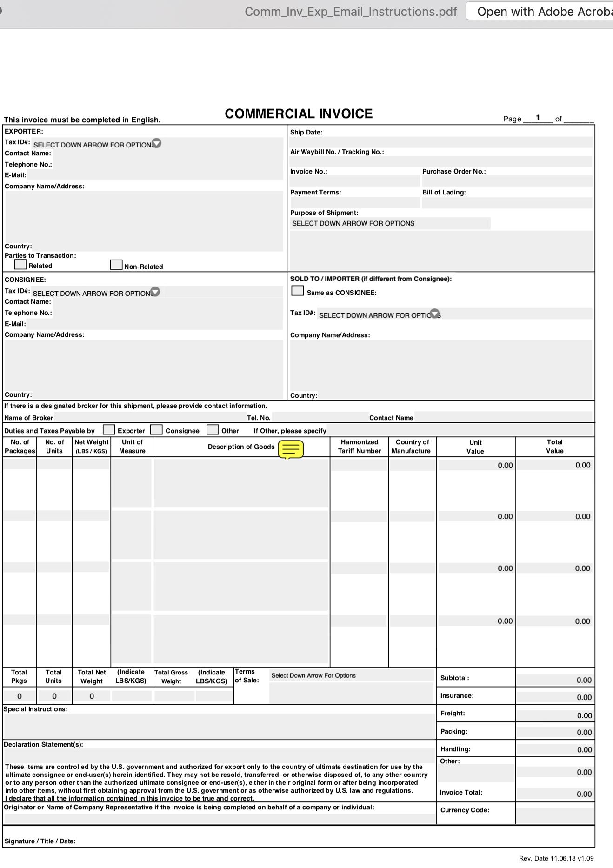Click Open with Adobe Acrobat button
Image resolution: width=613 pixels, height=868 pixels.
click(540, 12)
